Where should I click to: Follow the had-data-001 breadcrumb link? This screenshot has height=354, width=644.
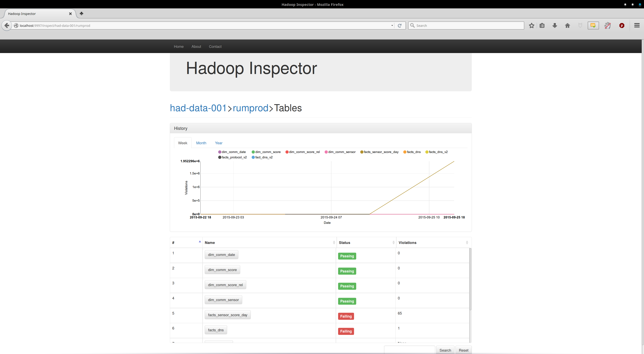click(x=198, y=108)
